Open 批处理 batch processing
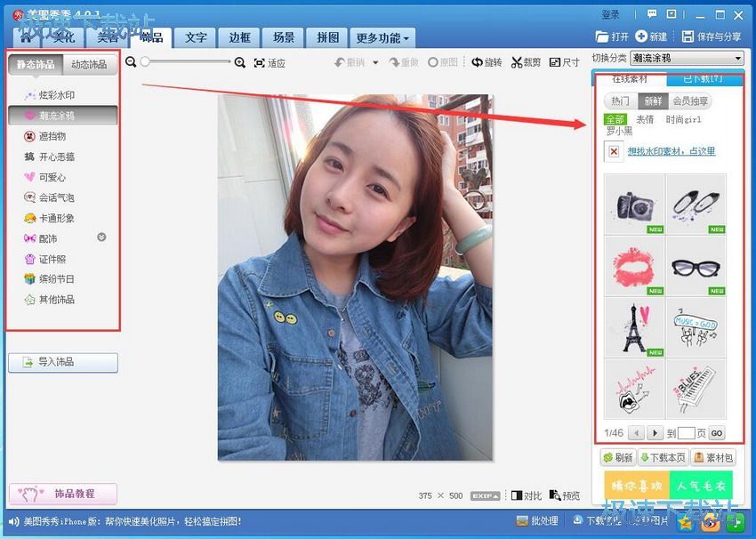This screenshot has width=756, height=539. click(x=536, y=520)
